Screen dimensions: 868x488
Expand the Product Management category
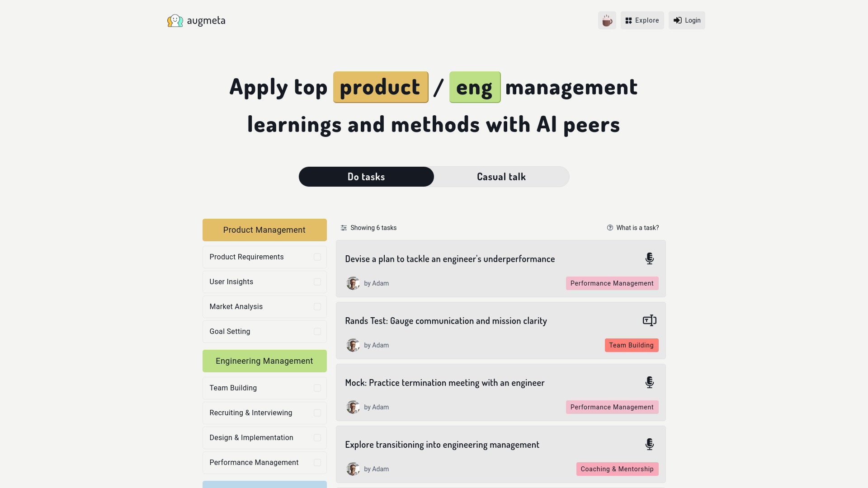(x=264, y=230)
